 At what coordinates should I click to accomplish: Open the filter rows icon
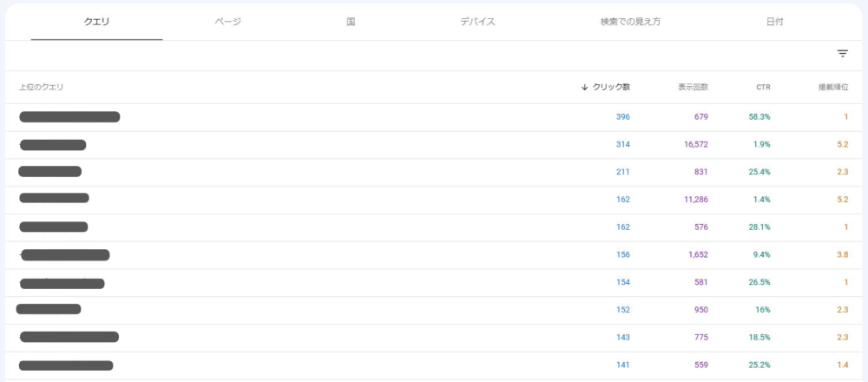(x=843, y=54)
